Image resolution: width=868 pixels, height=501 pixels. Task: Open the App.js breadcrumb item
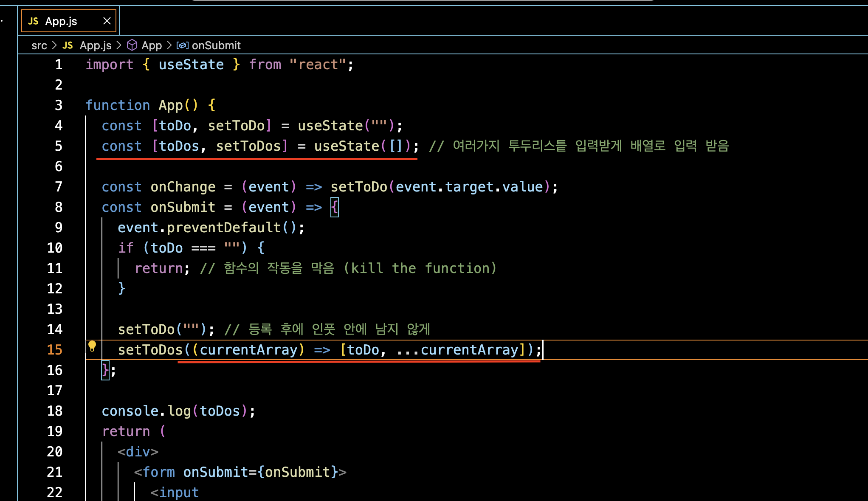click(95, 45)
